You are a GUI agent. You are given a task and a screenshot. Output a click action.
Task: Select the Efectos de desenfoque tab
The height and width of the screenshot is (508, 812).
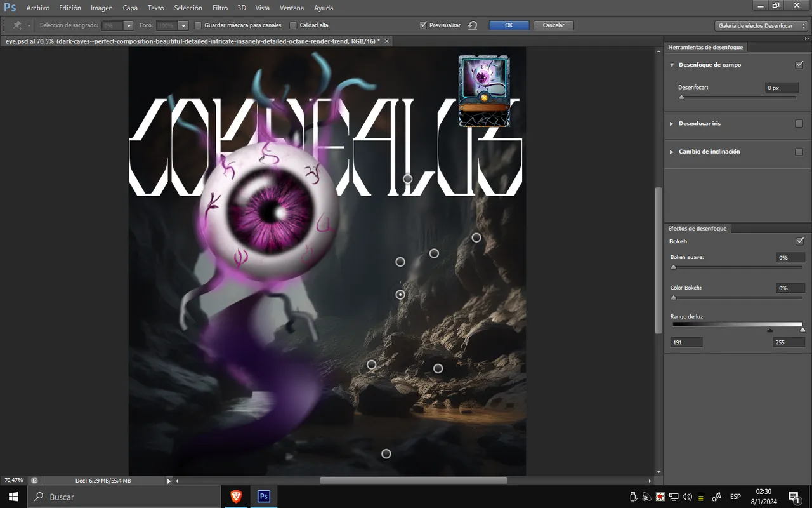point(697,228)
